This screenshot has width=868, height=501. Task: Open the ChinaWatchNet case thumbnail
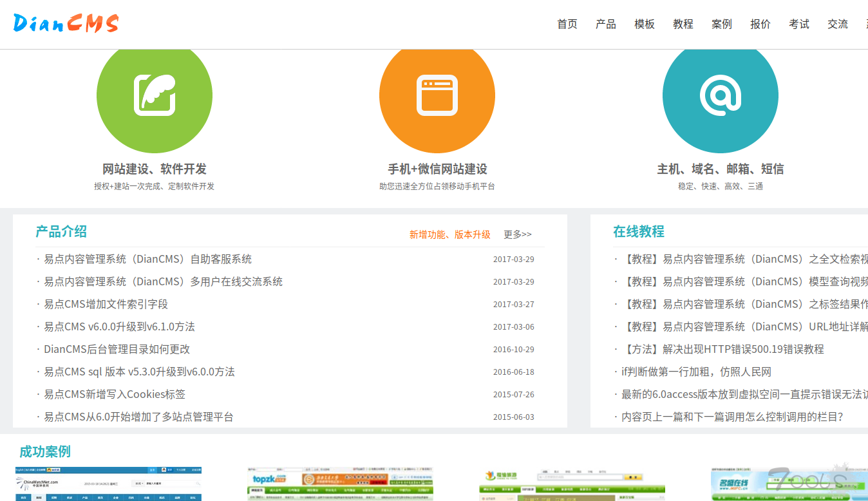tap(108, 484)
